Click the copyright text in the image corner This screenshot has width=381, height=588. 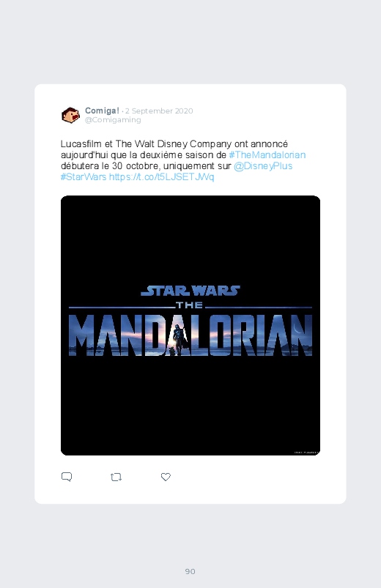[306, 453]
